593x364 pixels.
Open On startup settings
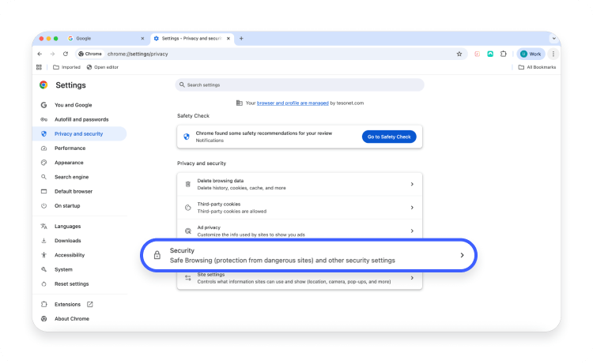[x=67, y=206]
